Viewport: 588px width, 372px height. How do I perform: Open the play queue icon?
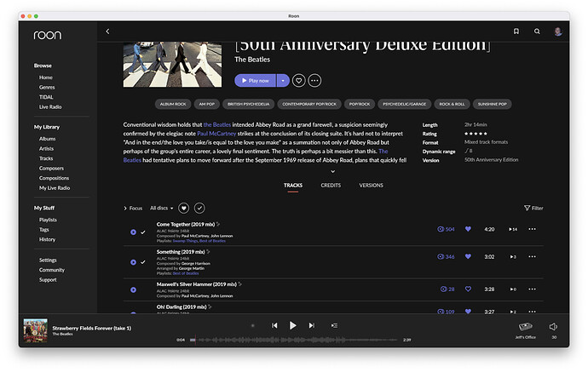334,325
